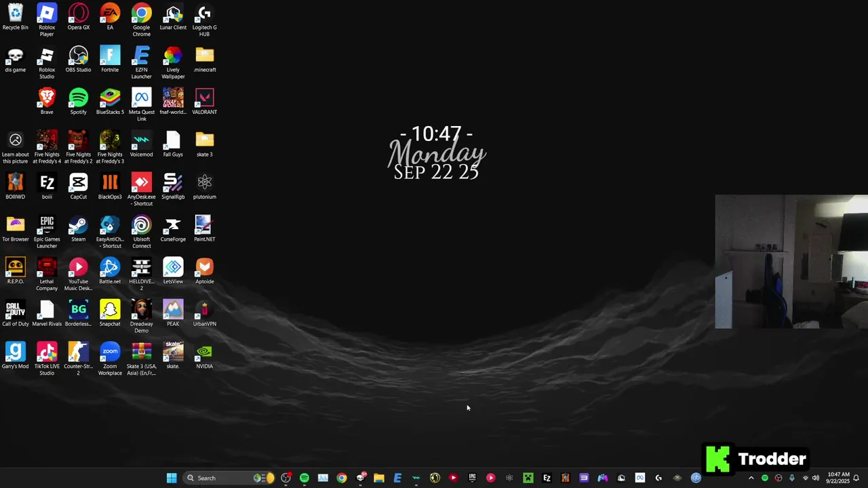868x488 pixels.
Task: Select the Ubisoft Connect desktop icon
Action: click(x=141, y=232)
